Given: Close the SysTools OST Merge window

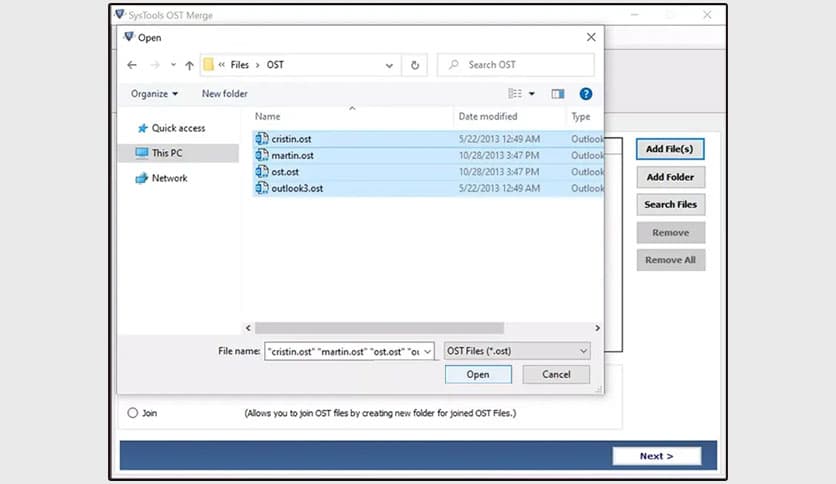Looking at the screenshot, I should [707, 15].
